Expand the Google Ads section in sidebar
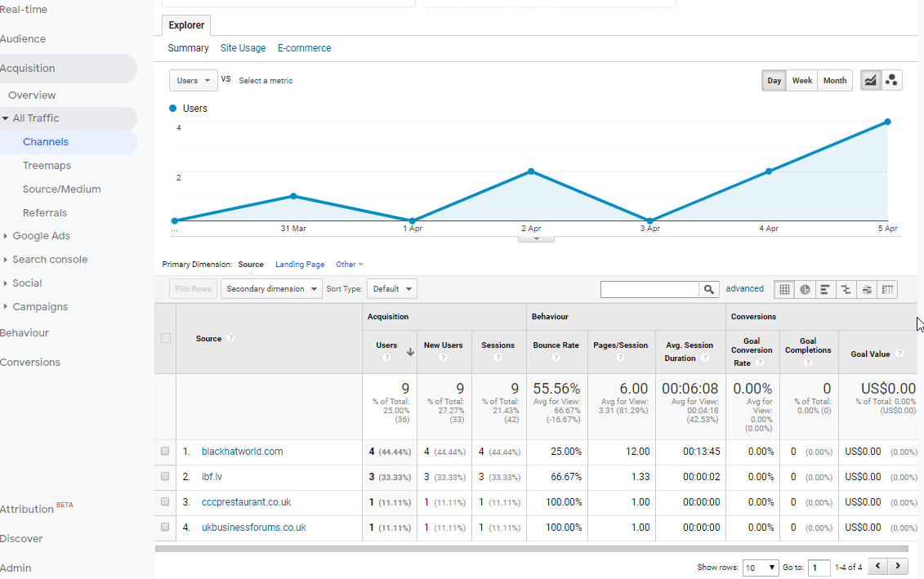The image size is (924, 579). 41,236
